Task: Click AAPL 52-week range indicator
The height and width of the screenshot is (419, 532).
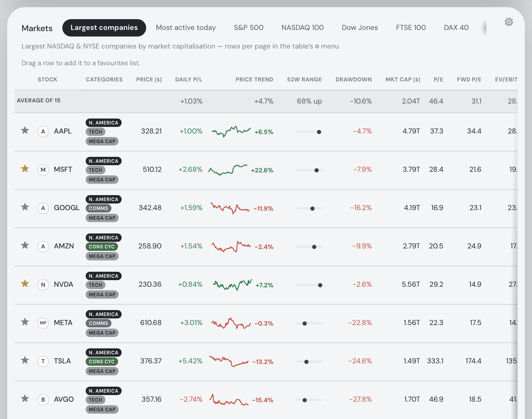Action: pos(309,132)
